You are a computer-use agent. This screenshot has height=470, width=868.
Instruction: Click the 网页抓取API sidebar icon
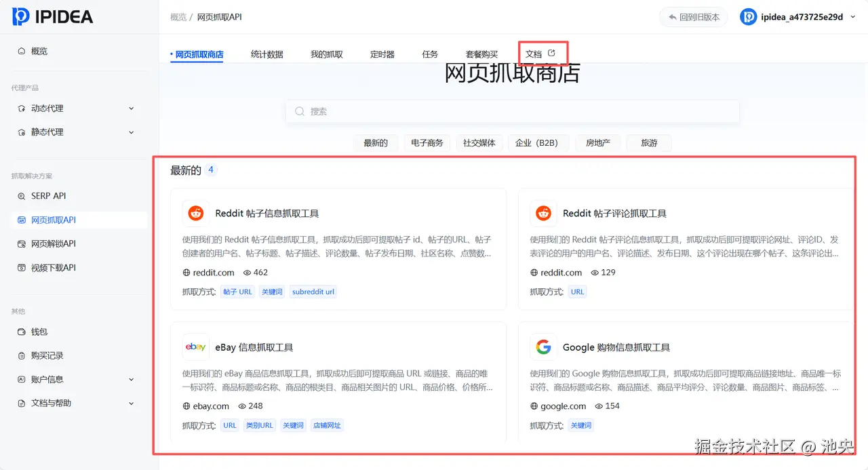pyautogui.click(x=22, y=220)
